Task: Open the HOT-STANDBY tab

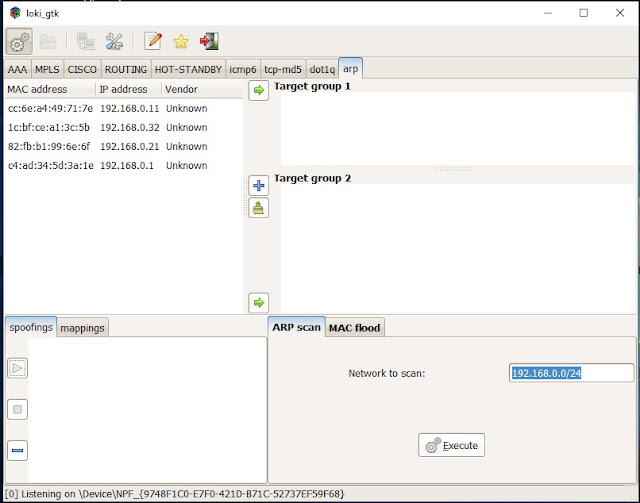Action: (188, 70)
